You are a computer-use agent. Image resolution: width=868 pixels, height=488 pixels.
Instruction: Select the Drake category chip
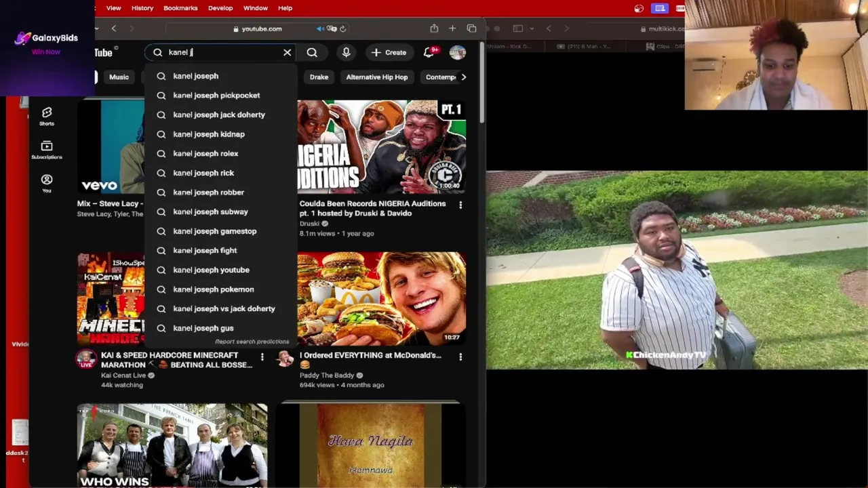click(x=319, y=77)
